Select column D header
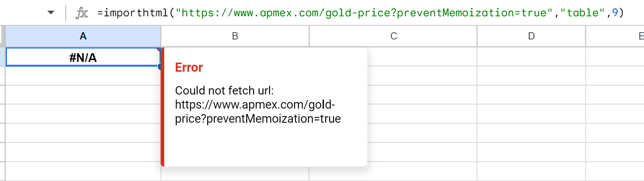 (x=531, y=36)
